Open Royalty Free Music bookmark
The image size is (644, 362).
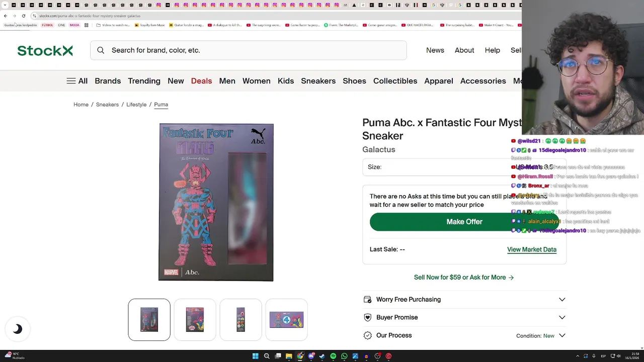coord(150,25)
